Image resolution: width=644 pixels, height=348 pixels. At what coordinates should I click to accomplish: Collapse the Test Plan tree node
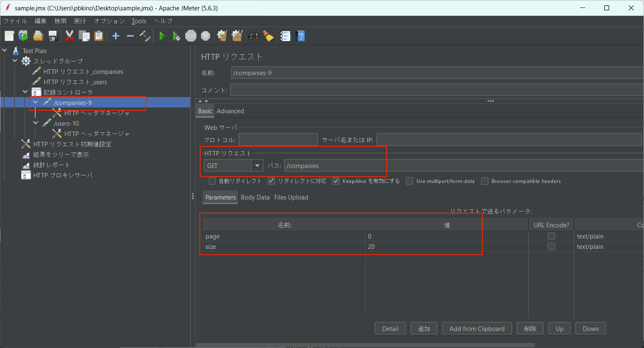click(x=5, y=51)
